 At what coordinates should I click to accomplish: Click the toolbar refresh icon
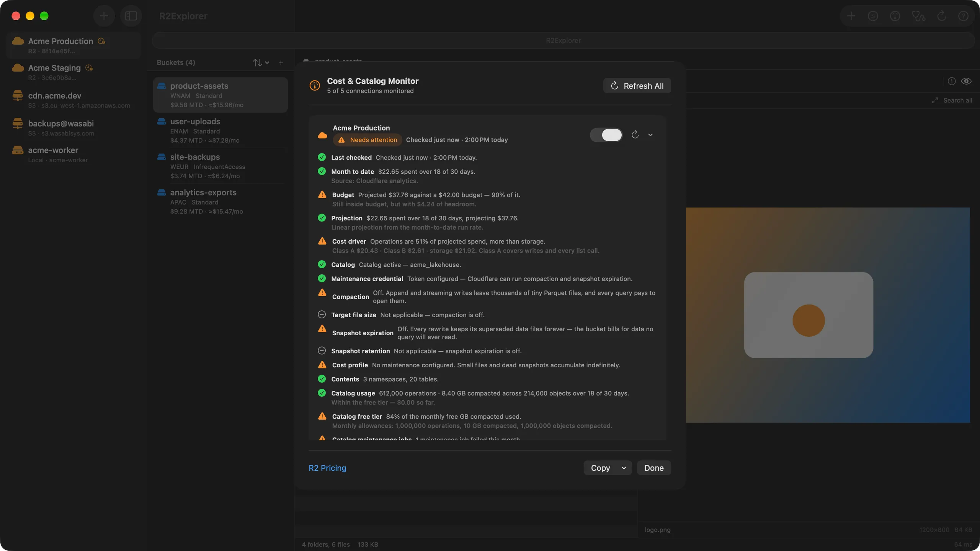pyautogui.click(x=942, y=16)
